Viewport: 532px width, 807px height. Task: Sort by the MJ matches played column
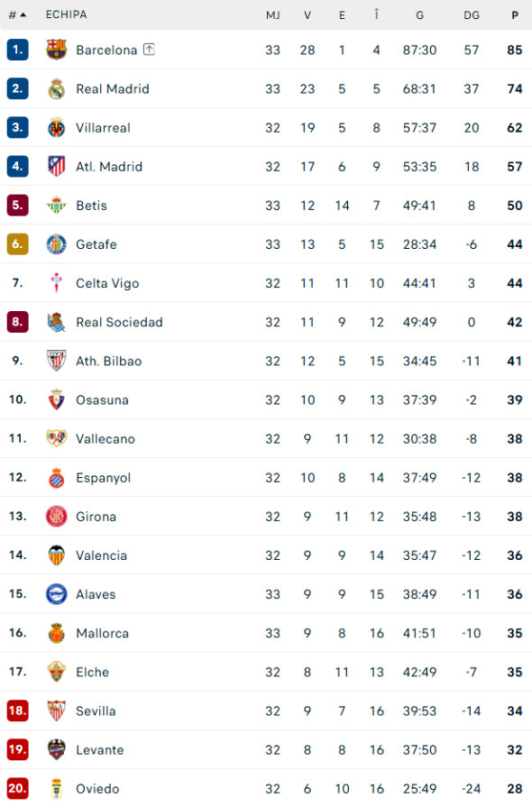click(x=272, y=14)
